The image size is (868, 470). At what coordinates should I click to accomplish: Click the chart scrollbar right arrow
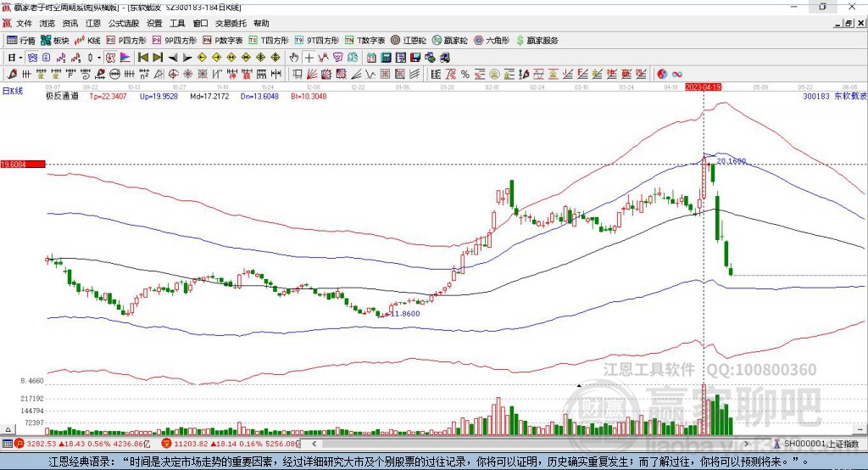(746, 444)
